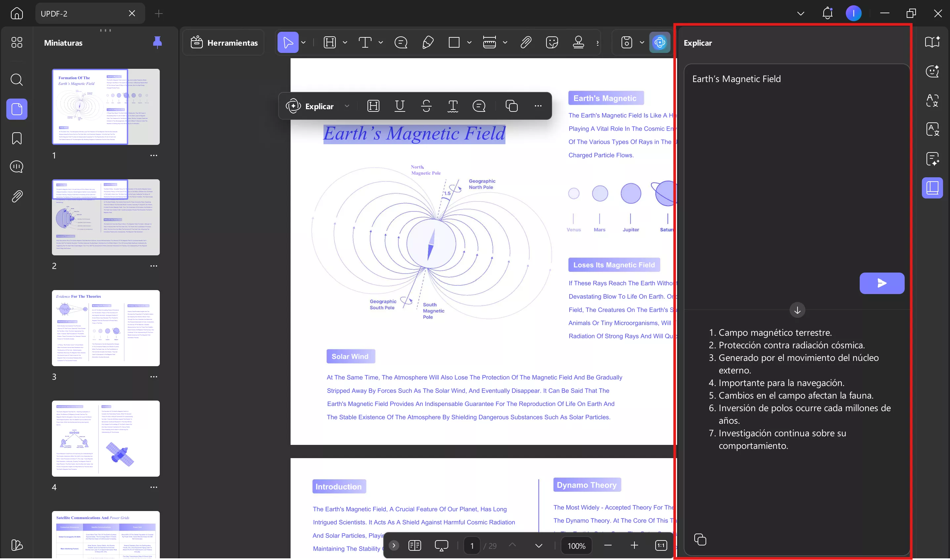Expand the Explicar options dropdown
Viewport: 950px width, 560px height.
click(347, 106)
